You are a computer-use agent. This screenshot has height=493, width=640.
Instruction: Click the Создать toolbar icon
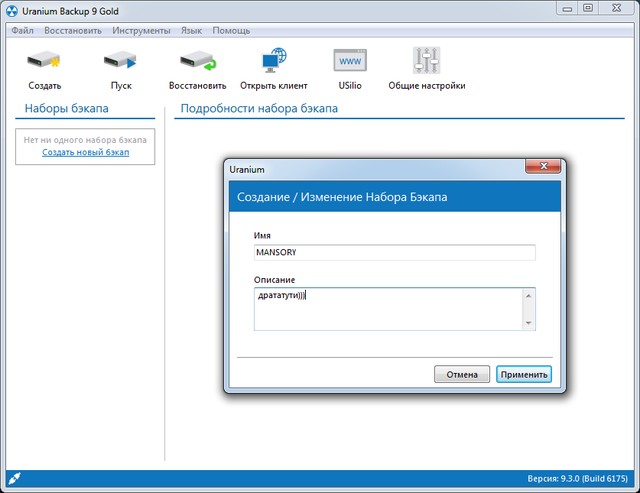coord(44,63)
